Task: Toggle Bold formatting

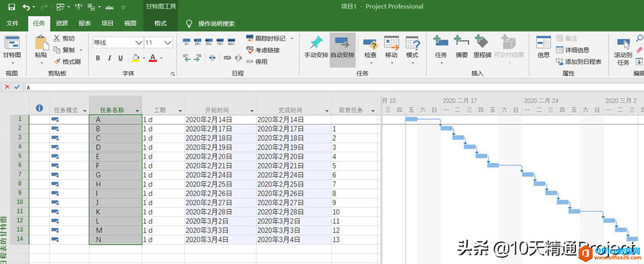Action: 98,58
